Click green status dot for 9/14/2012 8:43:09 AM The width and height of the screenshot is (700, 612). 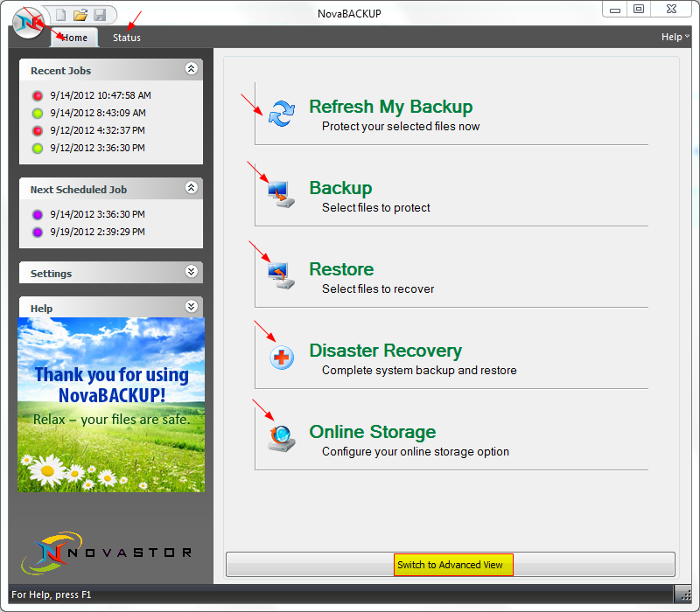[x=38, y=114]
